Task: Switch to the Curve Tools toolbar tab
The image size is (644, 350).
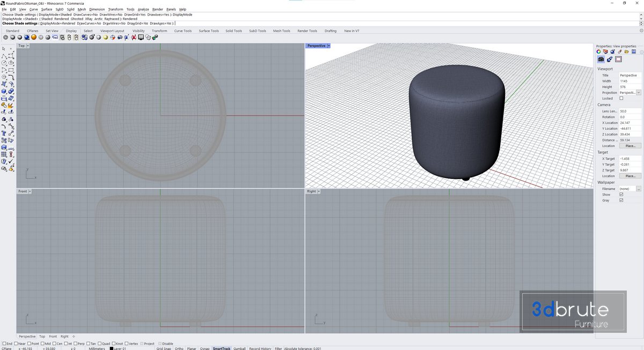Action: [182, 31]
